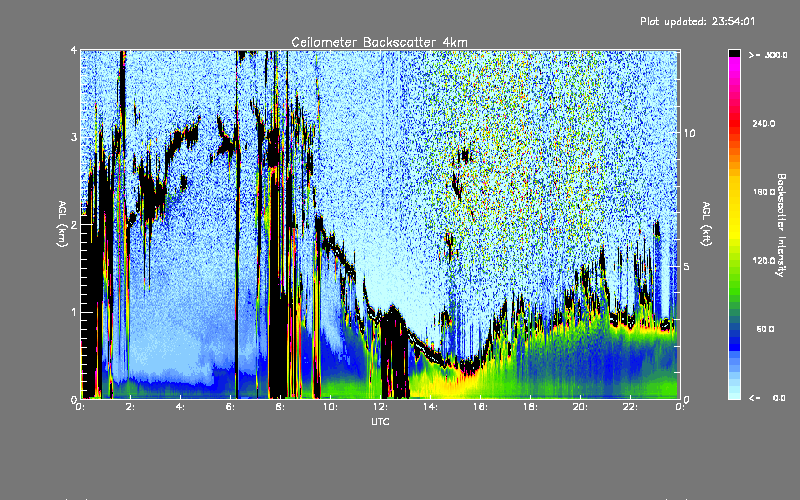The height and width of the screenshot is (500, 800).
Task: Pick the red band of the colorbar
Action: click(x=734, y=122)
